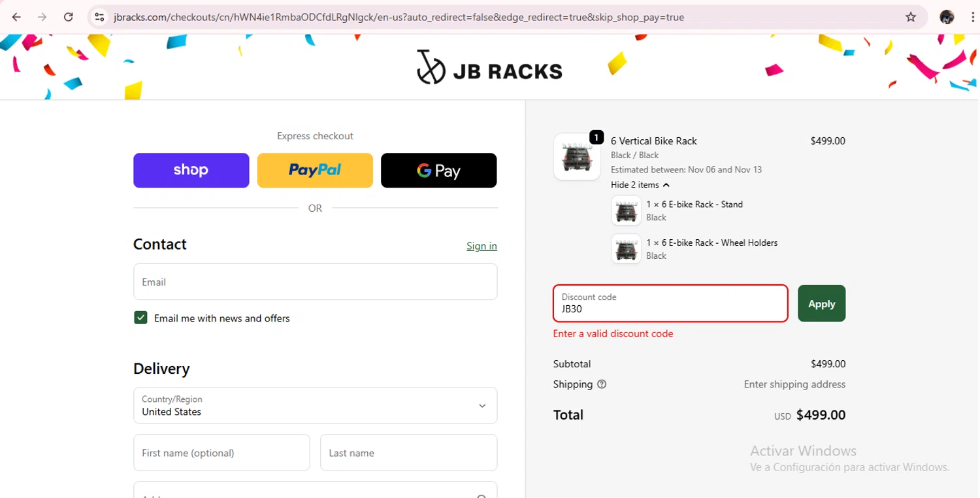Click 'Enter shipping address' text
The image size is (980, 498).
(794, 384)
